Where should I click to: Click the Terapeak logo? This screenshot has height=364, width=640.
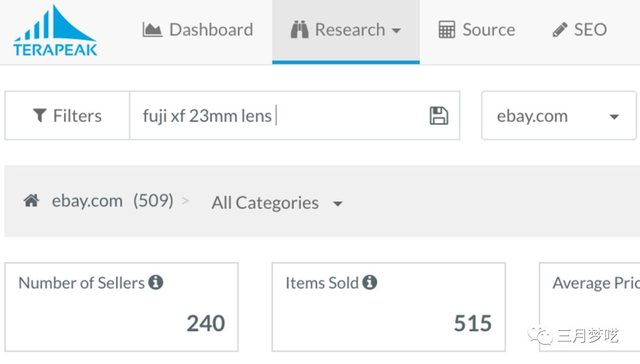55,31
